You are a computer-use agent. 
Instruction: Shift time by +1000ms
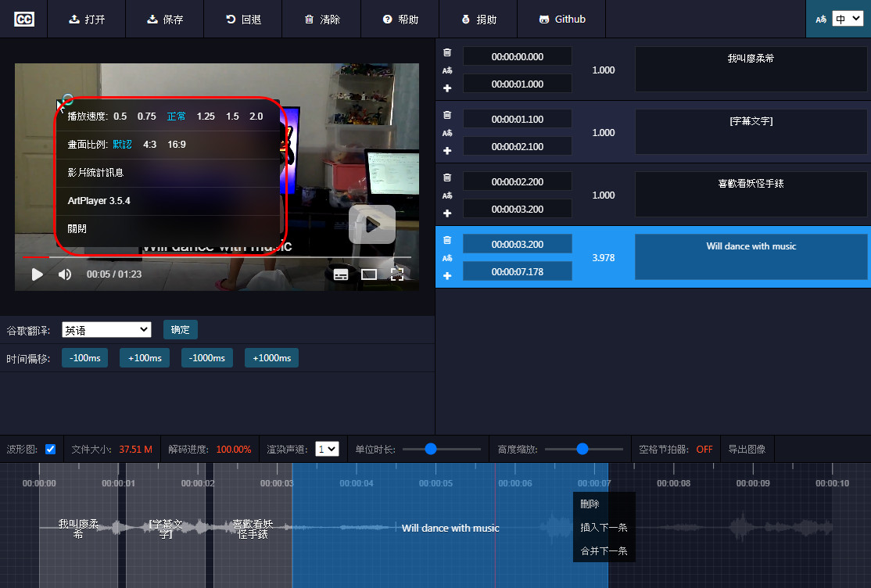[x=271, y=358]
